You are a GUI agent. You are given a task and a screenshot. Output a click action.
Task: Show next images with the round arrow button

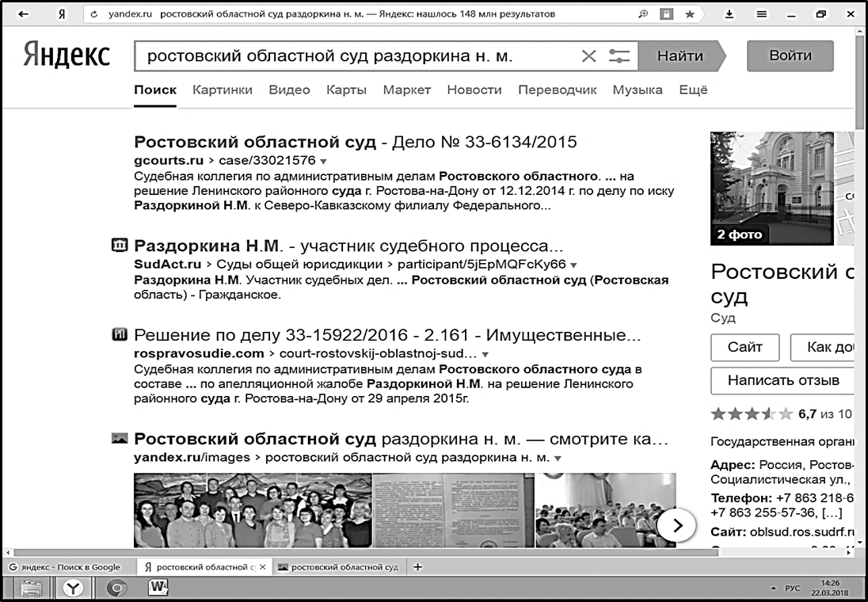676,525
